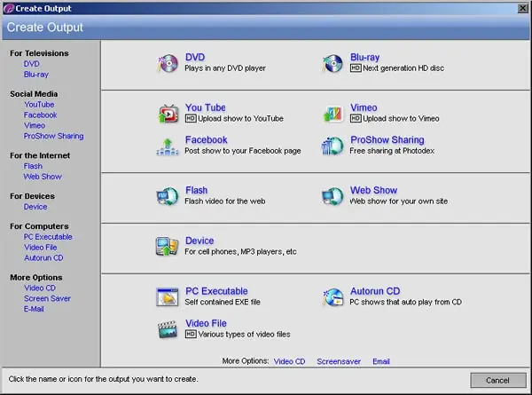
Task: Click the Cancel button
Action: click(x=497, y=380)
